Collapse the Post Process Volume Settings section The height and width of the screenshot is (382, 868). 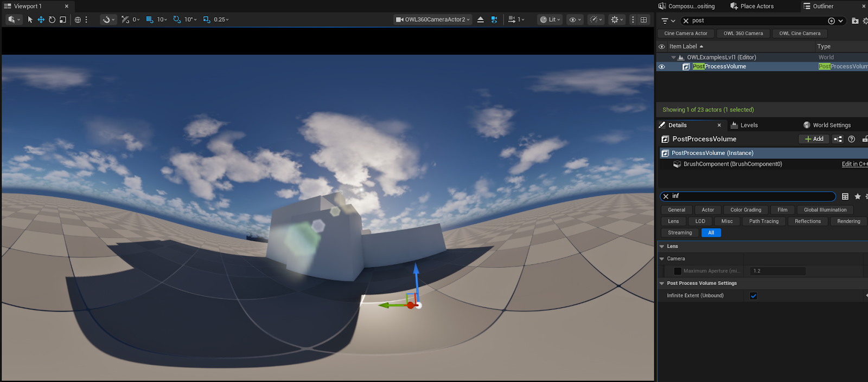pyautogui.click(x=662, y=283)
